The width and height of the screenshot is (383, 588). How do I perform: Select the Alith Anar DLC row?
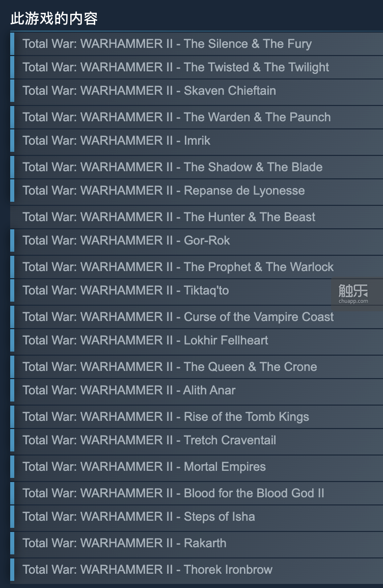(x=197, y=390)
